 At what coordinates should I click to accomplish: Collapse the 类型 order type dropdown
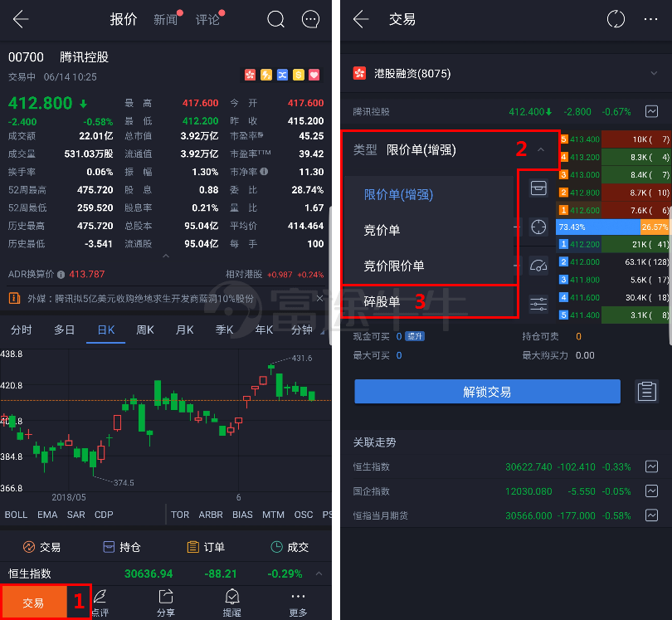click(541, 149)
